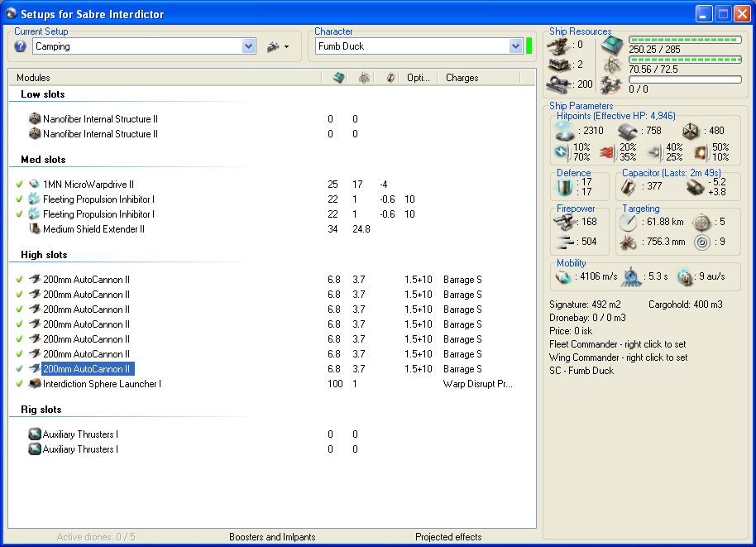Image resolution: width=756 pixels, height=547 pixels.
Task: Click Wing Commander - right click to set
Action: [618, 357]
